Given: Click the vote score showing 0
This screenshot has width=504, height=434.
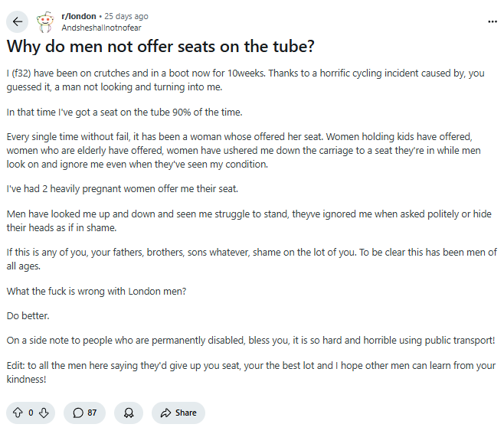Looking at the screenshot, I should click(31, 413).
